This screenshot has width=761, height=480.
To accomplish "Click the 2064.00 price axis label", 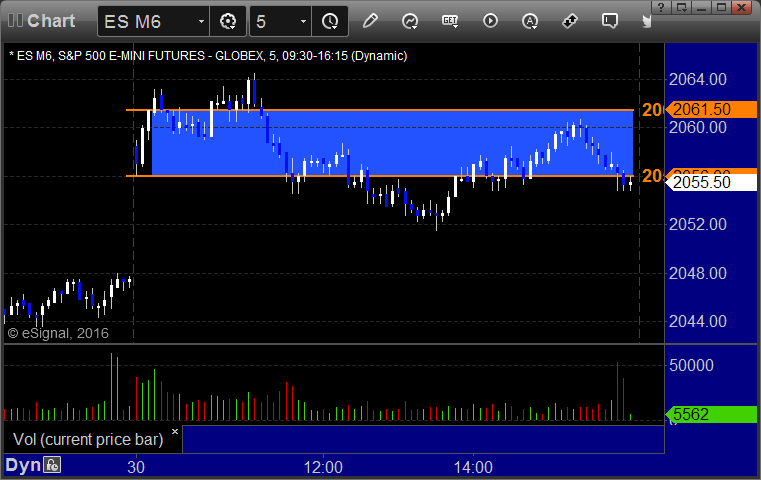I will click(697, 79).
